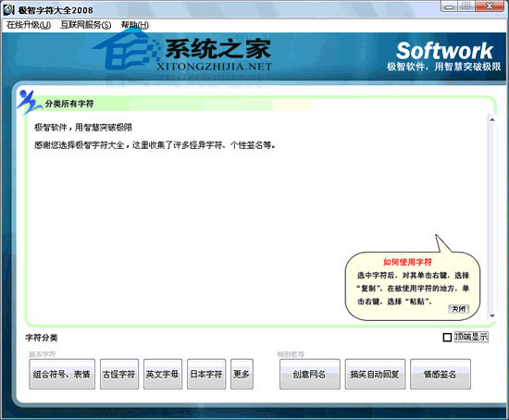Select 古怪字符 category
Image resolution: width=509 pixels, height=420 pixels.
119,374
